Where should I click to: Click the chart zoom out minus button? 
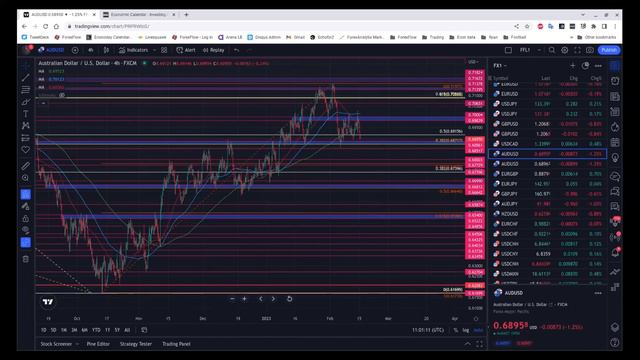pyautogui.click(x=232, y=299)
